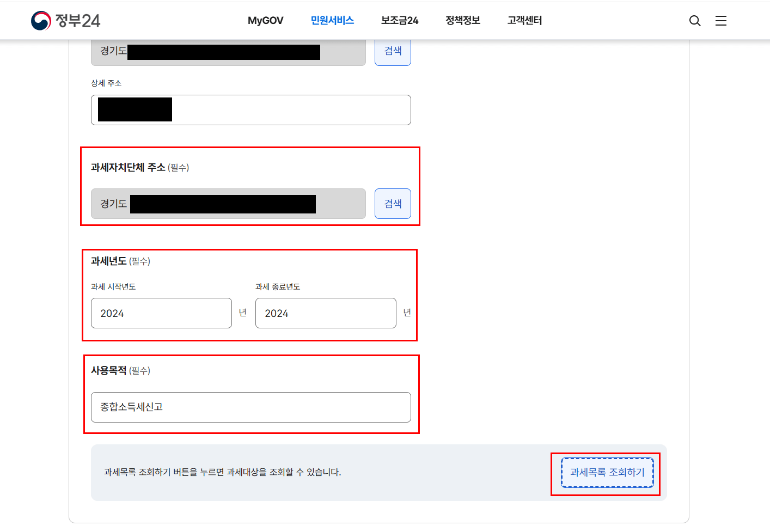Switch to the active 민원서비스 tab
The height and width of the screenshot is (532, 770).
point(332,20)
